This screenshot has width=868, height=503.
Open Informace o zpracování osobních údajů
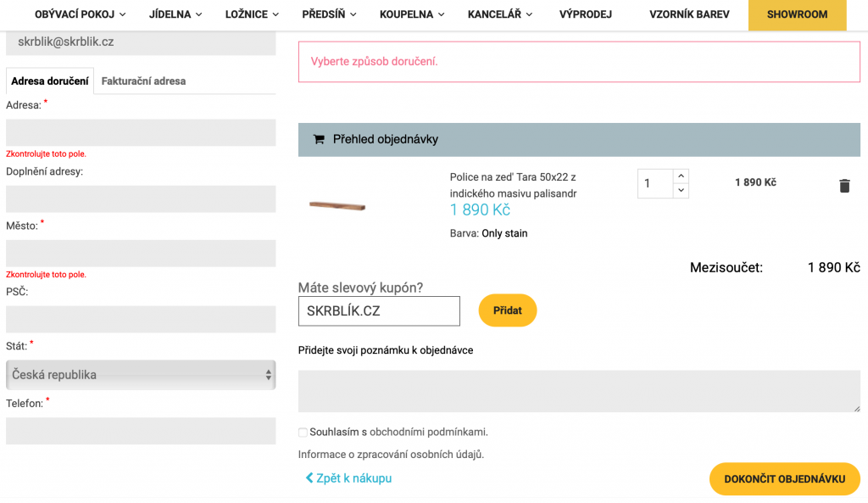click(391, 455)
